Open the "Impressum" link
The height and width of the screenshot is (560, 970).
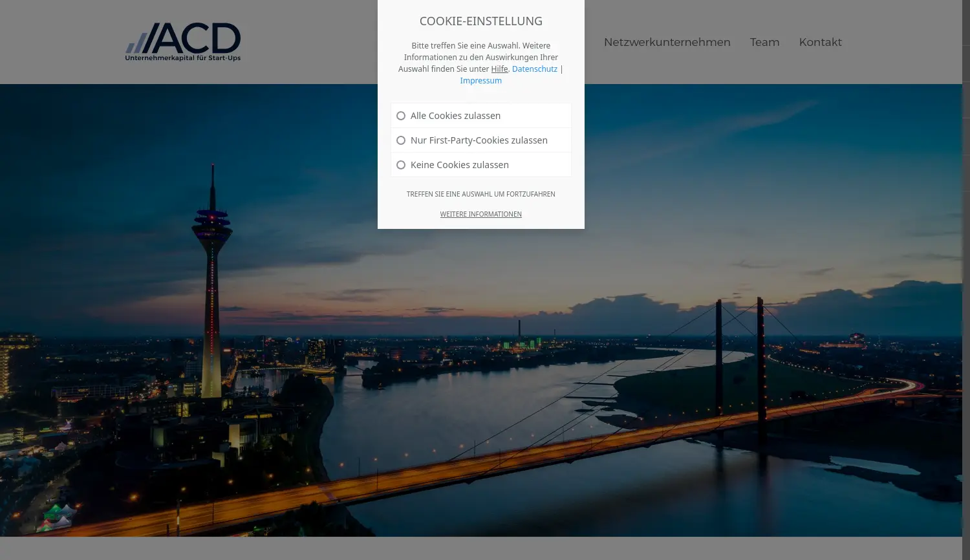(x=480, y=80)
